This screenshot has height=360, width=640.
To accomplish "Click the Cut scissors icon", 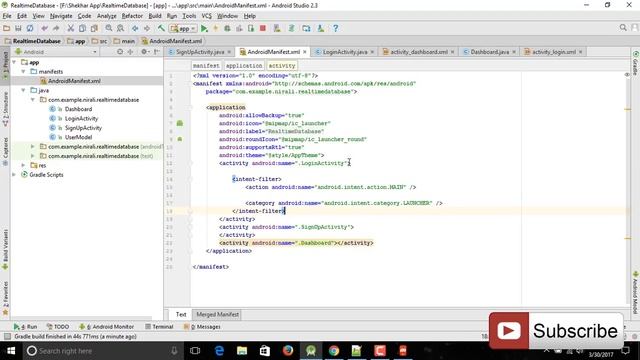I will (71, 28).
